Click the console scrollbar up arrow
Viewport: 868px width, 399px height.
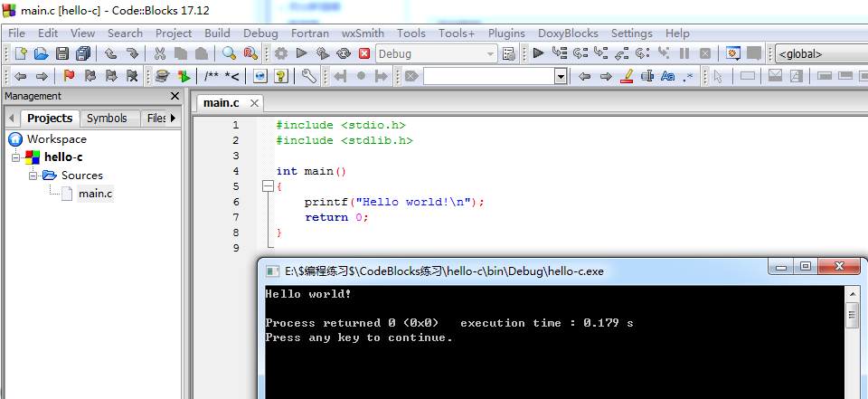tap(852, 293)
